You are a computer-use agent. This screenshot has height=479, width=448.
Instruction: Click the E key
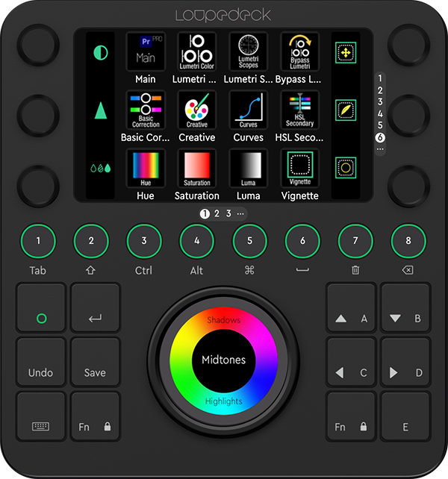(405, 416)
